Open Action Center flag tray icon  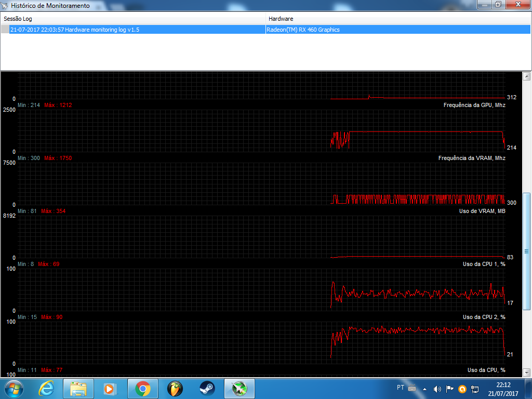tap(449, 389)
